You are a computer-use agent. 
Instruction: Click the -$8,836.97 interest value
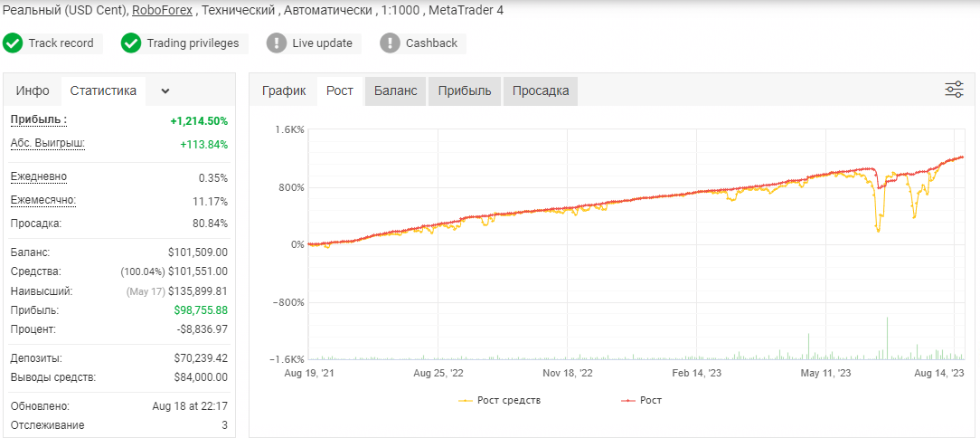(x=203, y=329)
